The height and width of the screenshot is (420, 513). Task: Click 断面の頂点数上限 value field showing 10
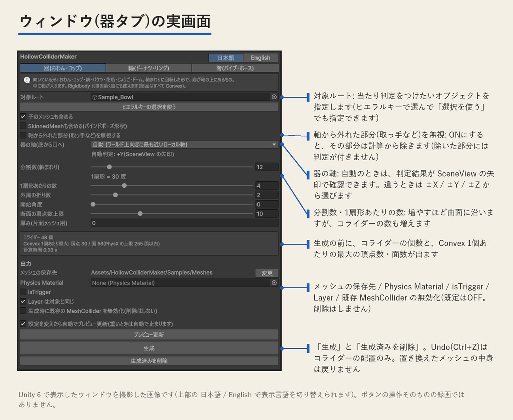click(x=267, y=214)
